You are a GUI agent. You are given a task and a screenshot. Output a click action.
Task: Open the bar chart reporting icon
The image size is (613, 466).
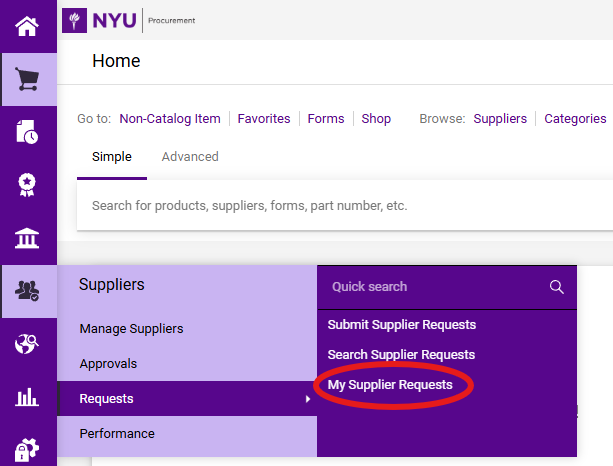coord(28,397)
